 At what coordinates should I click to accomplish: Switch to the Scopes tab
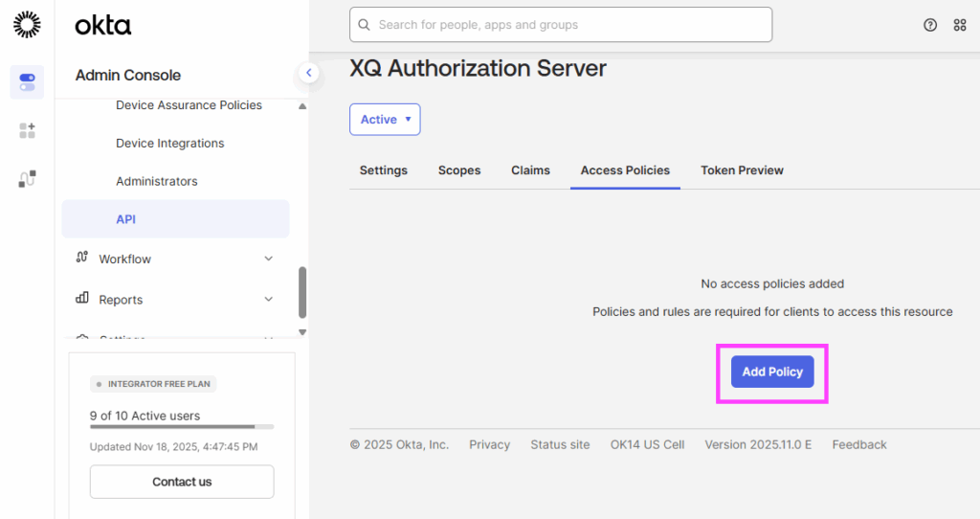coord(459,170)
